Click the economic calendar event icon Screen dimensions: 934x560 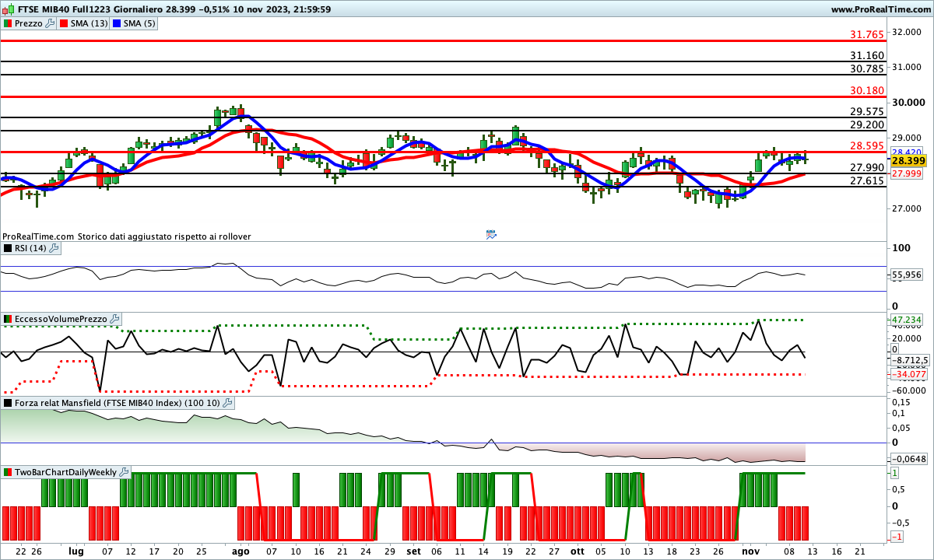(x=491, y=233)
